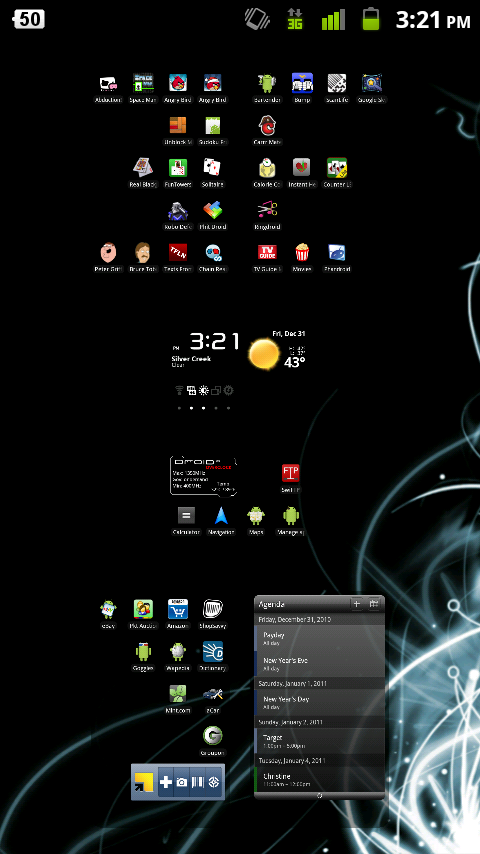Screen dimensions: 480x854
Task: Tap the plus button on note widget
Action: 165,782
